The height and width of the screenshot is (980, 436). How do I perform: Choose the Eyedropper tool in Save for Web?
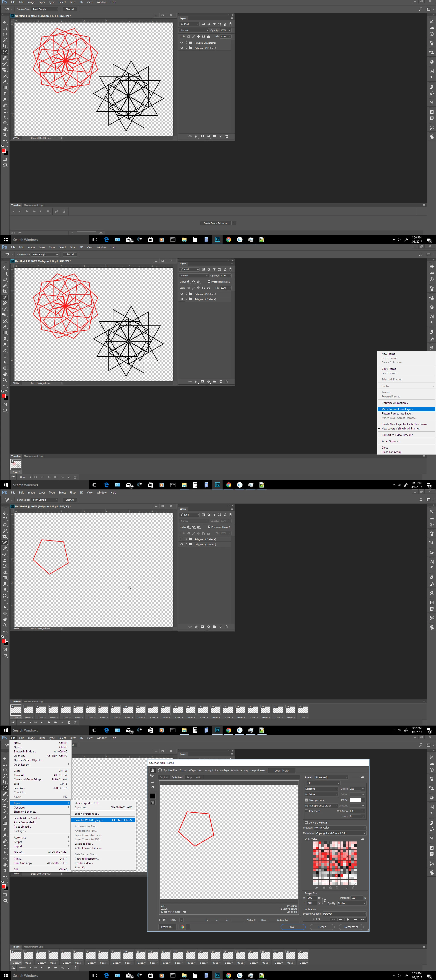pyautogui.click(x=152, y=788)
